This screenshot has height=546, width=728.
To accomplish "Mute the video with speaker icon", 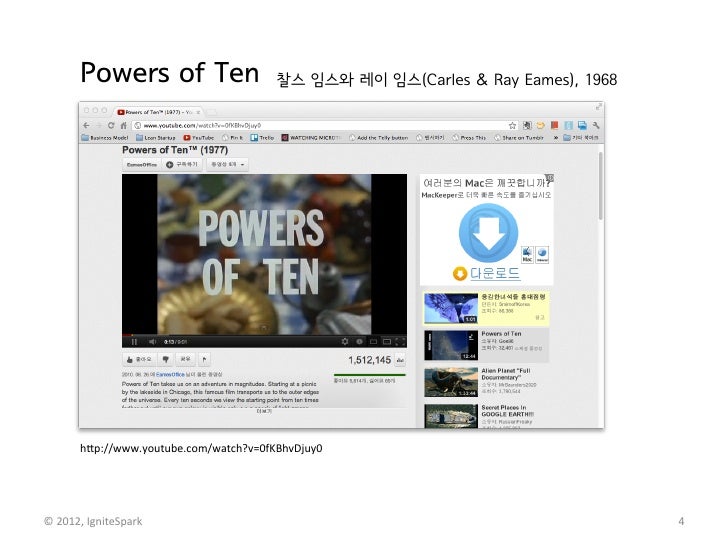I will [x=152, y=342].
